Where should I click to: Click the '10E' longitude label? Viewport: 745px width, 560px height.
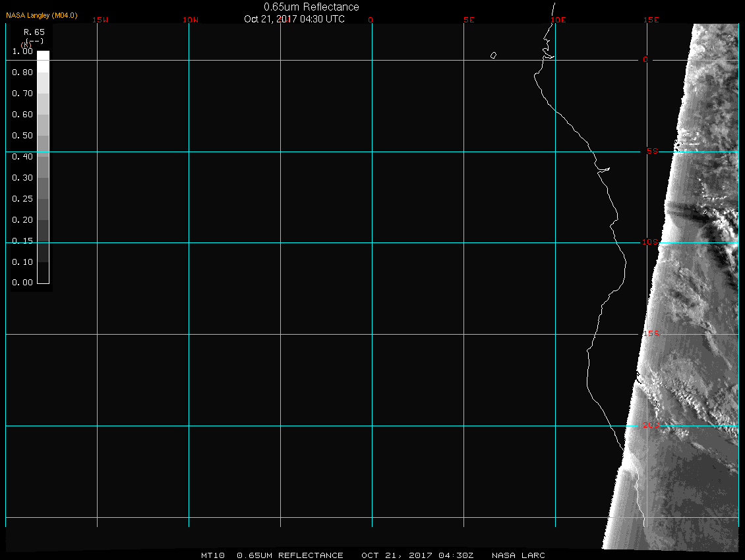558,20
